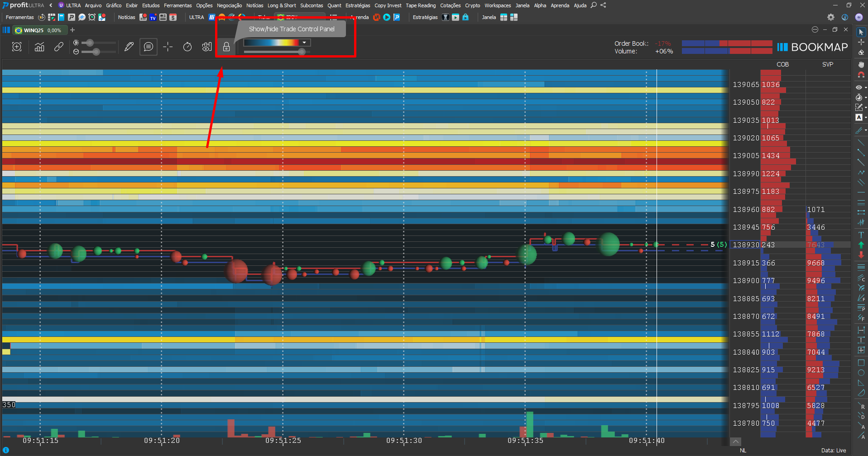Expand the eye visibility dropdown in right toolbar

tap(866, 87)
